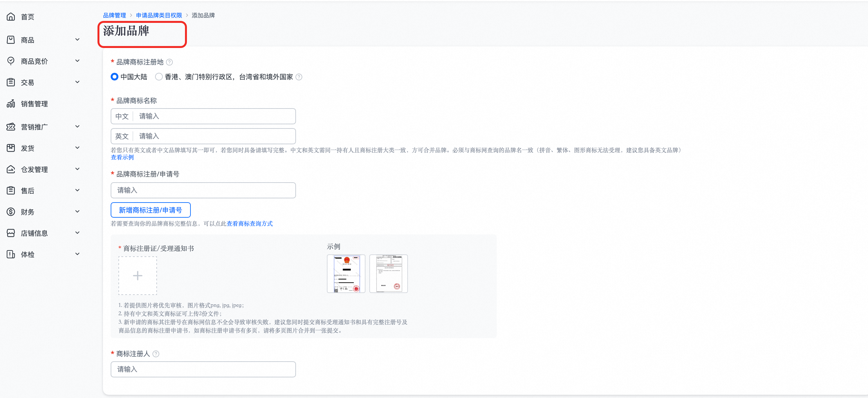Expand the 商品竞价 sidebar menu
868x398 pixels.
pos(77,61)
